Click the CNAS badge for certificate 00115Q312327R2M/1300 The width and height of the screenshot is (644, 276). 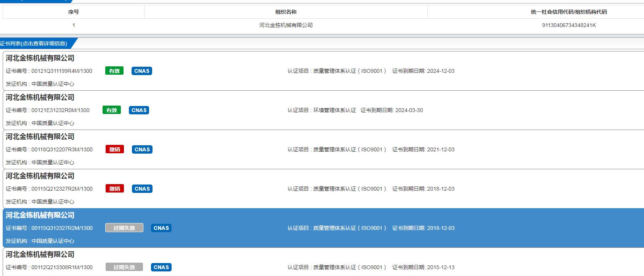161,228
